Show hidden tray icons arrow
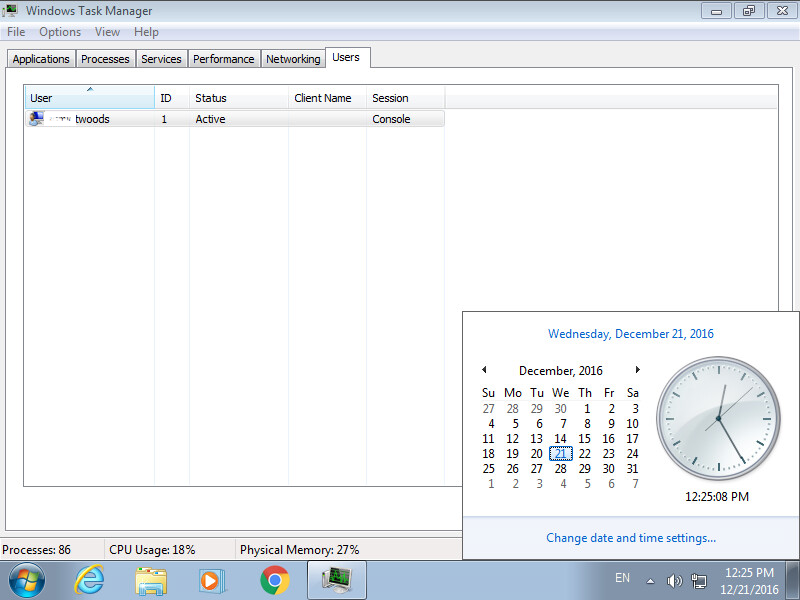Screen dimensions: 800x600 (x=650, y=580)
